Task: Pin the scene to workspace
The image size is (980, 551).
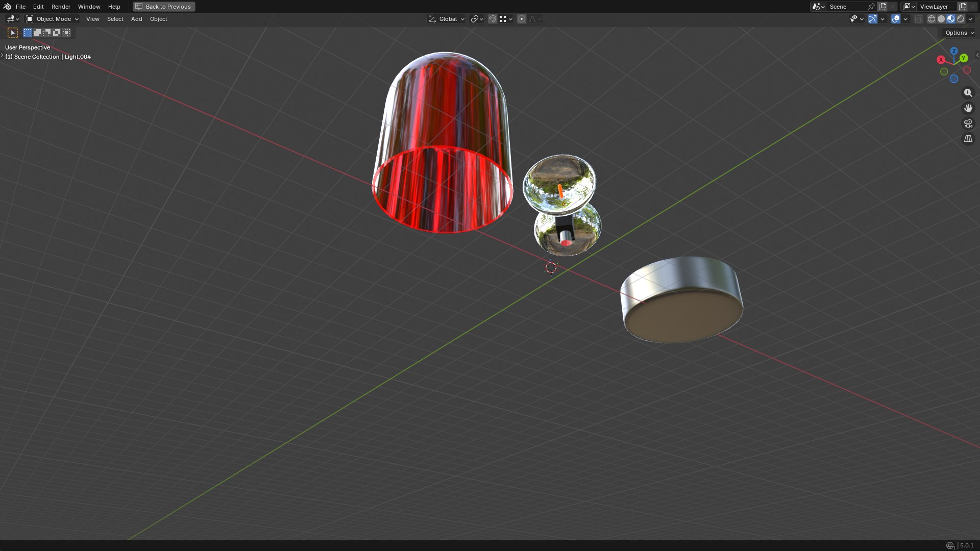Action: pos(871,7)
